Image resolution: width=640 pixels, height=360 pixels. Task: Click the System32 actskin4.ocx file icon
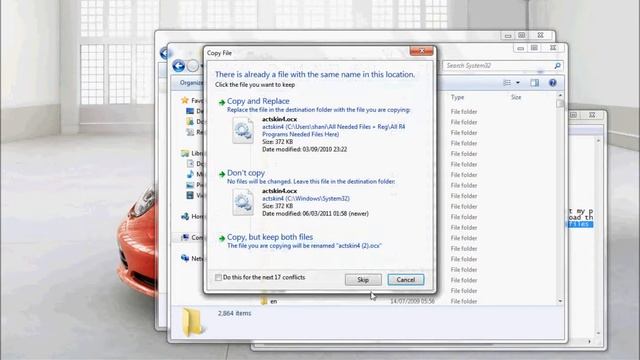point(243,202)
